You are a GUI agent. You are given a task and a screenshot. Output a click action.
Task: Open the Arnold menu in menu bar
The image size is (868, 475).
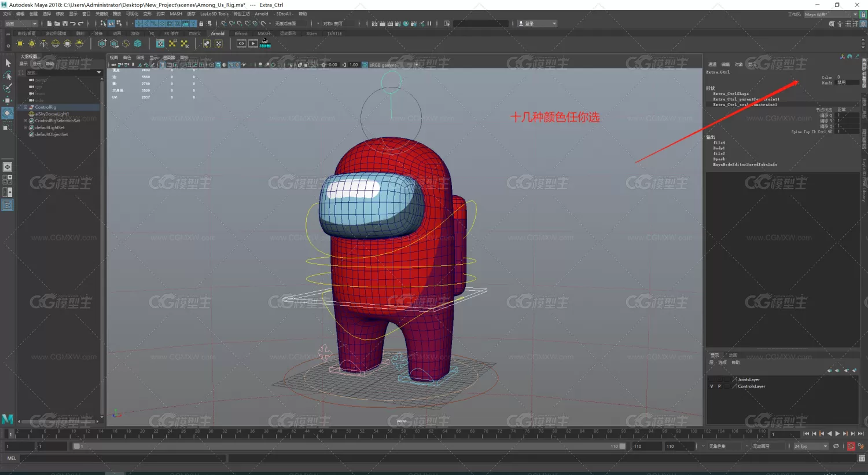coord(262,14)
